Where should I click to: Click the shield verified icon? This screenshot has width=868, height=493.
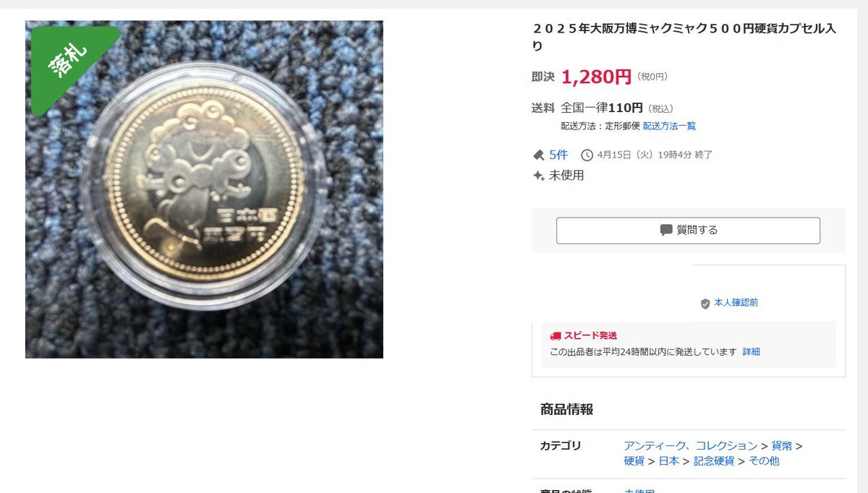(705, 304)
